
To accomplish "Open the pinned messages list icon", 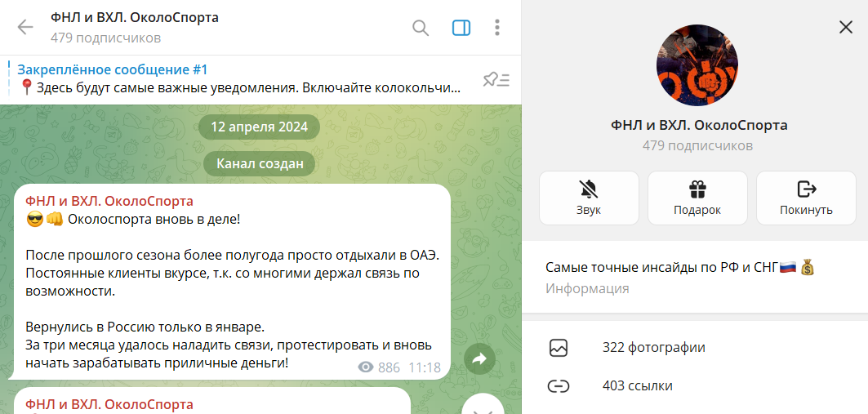I will pos(496,80).
